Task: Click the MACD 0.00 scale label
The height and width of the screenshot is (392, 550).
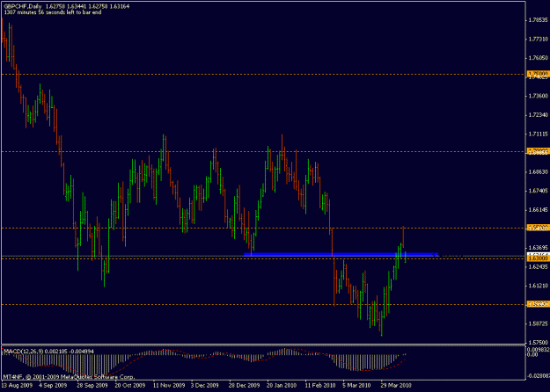Action: 533,354
